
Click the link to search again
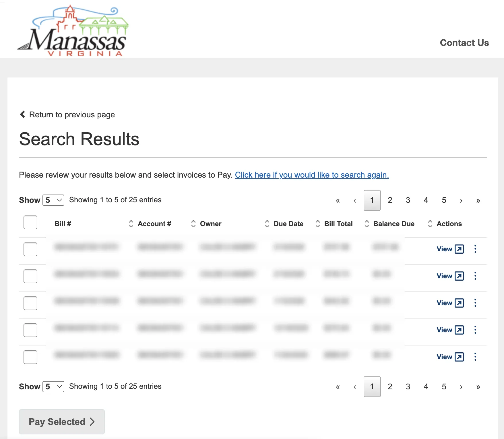click(x=312, y=175)
